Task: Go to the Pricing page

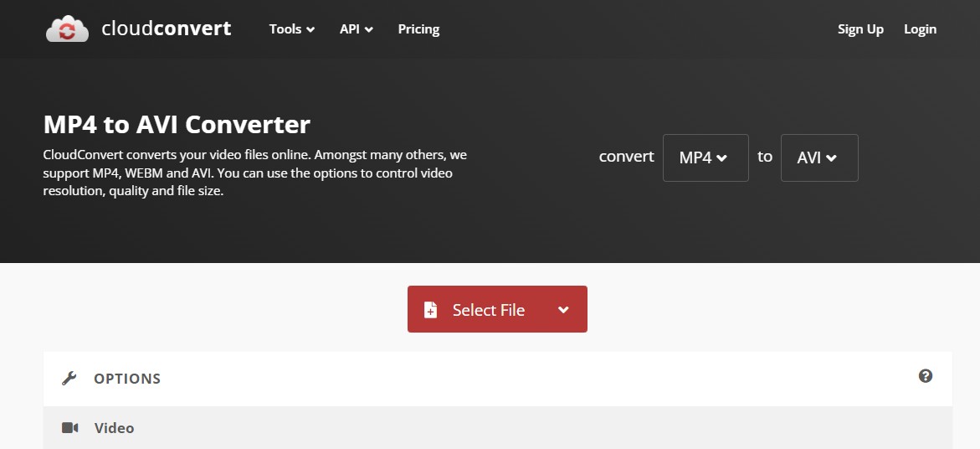Action: click(x=418, y=28)
